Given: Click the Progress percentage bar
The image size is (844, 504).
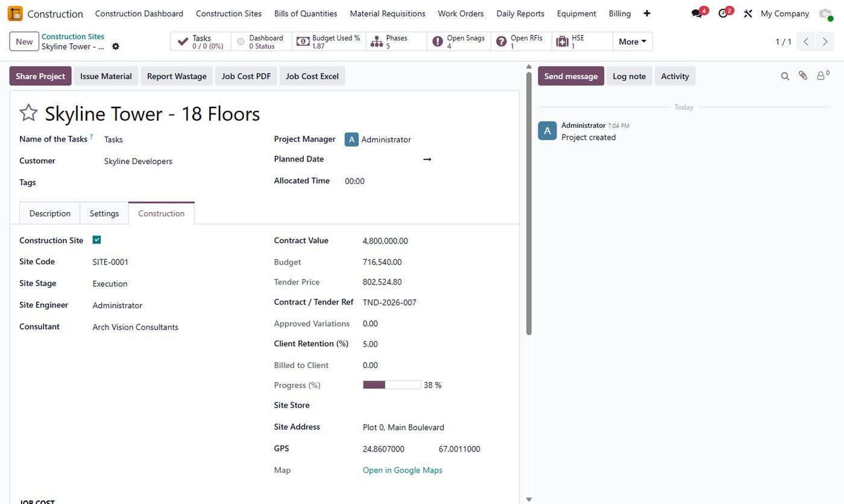Looking at the screenshot, I should coord(392,385).
